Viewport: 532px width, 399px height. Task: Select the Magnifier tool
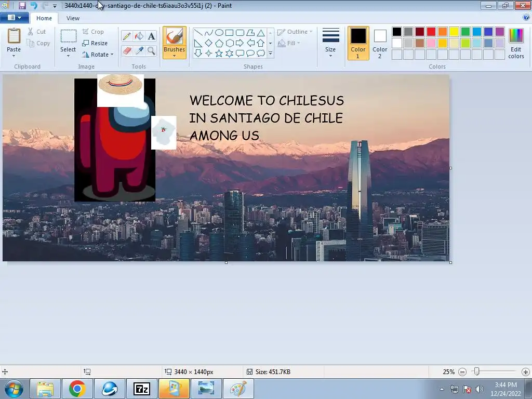151,50
